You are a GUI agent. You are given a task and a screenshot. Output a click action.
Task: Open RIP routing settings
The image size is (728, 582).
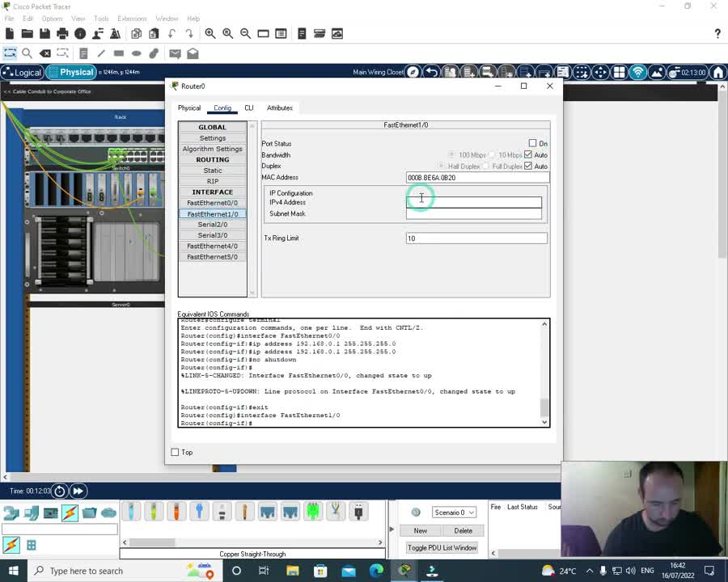tap(213, 181)
